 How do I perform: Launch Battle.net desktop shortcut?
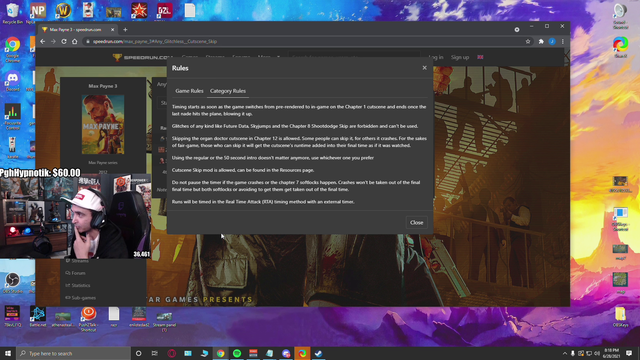click(x=38, y=317)
